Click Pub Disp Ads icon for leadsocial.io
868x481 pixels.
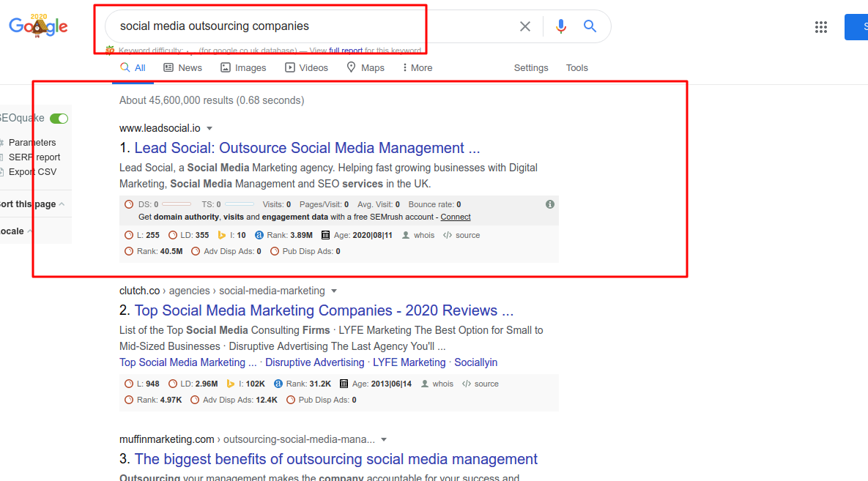(275, 251)
